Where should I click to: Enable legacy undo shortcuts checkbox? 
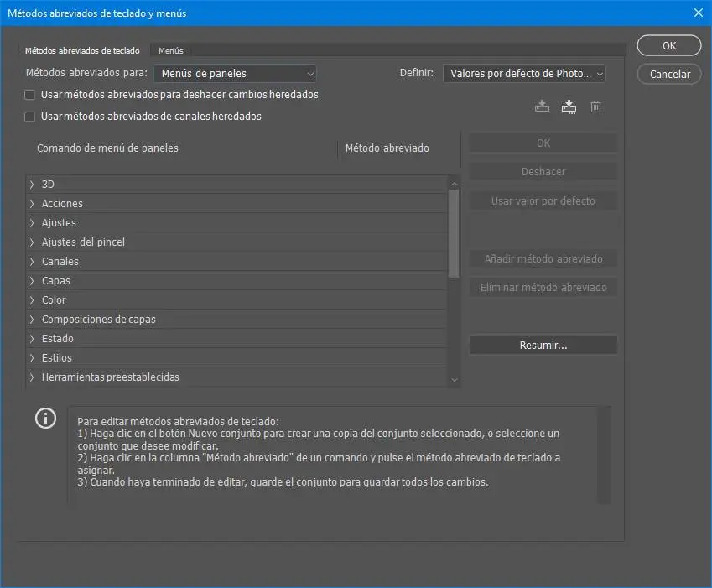(29, 95)
